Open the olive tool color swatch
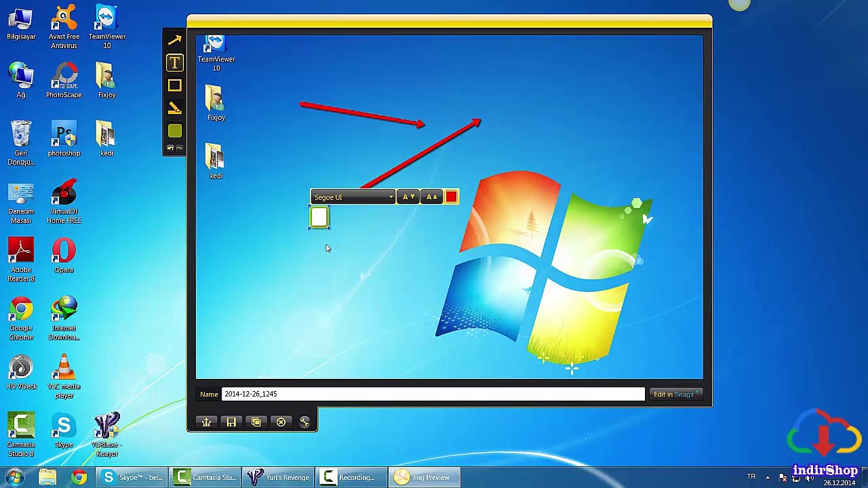 pyautogui.click(x=174, y=131)
